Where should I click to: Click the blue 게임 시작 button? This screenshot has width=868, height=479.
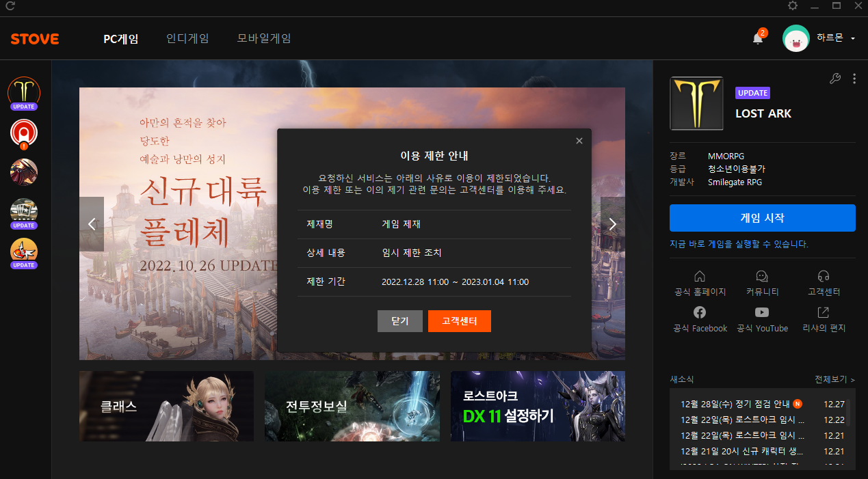point(762,218)
